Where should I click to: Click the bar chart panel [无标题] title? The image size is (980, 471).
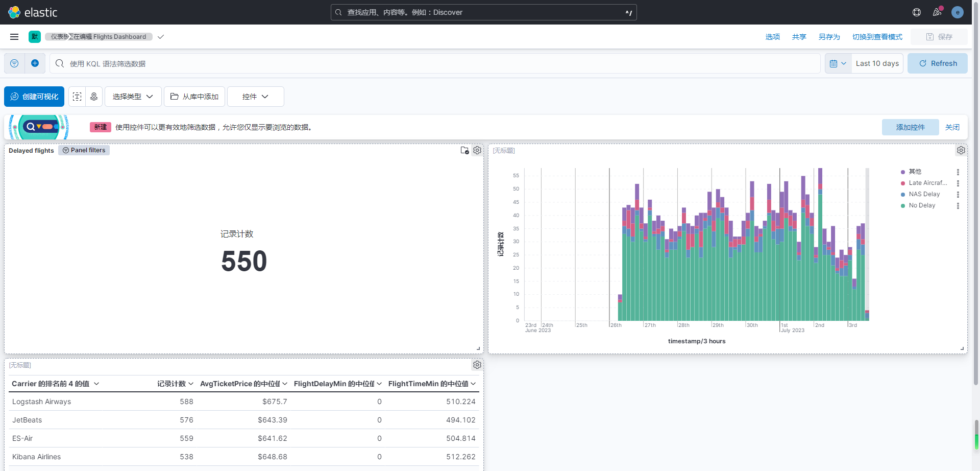pos(504,151)
